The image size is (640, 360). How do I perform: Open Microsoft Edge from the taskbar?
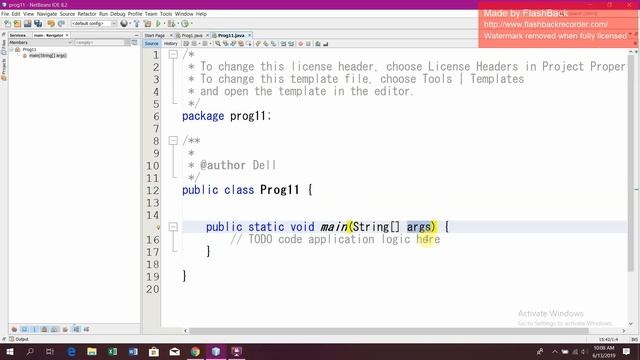[71, 351]
